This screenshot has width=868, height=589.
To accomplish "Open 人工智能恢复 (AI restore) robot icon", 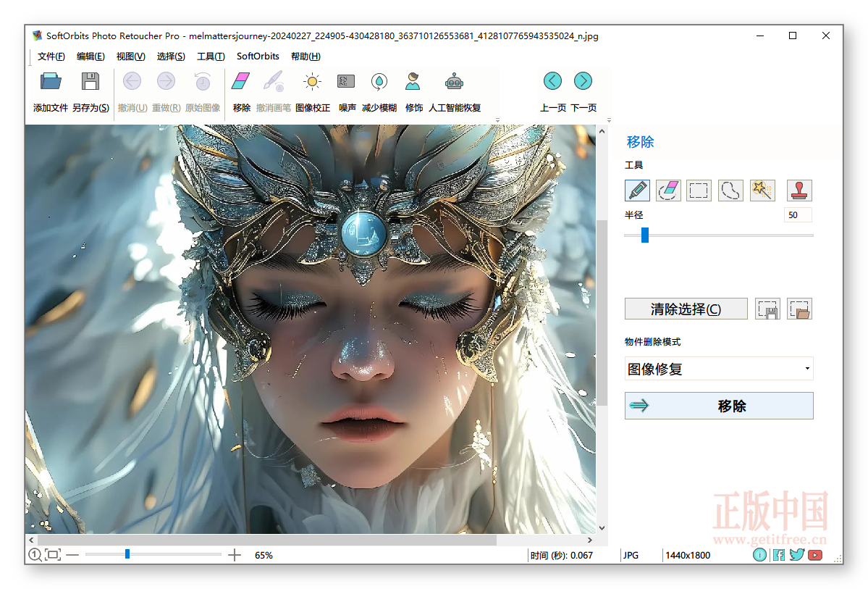I will (x=454, y=81).
